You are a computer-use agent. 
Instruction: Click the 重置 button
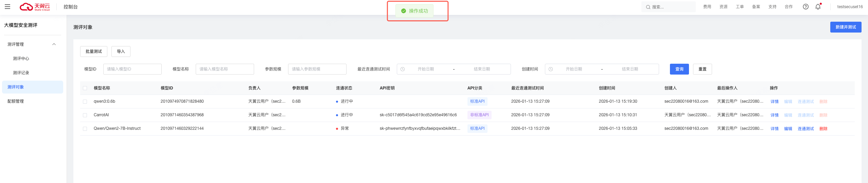click(703, 69)
